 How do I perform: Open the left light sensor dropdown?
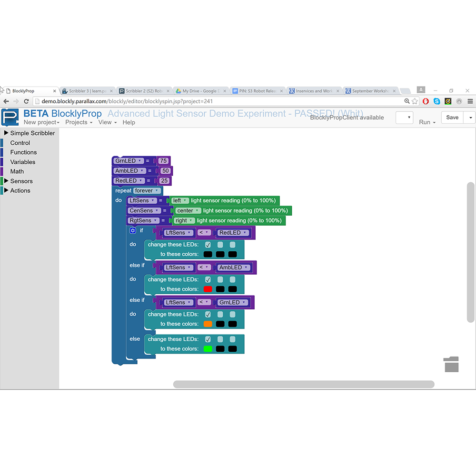click(180, 201)
